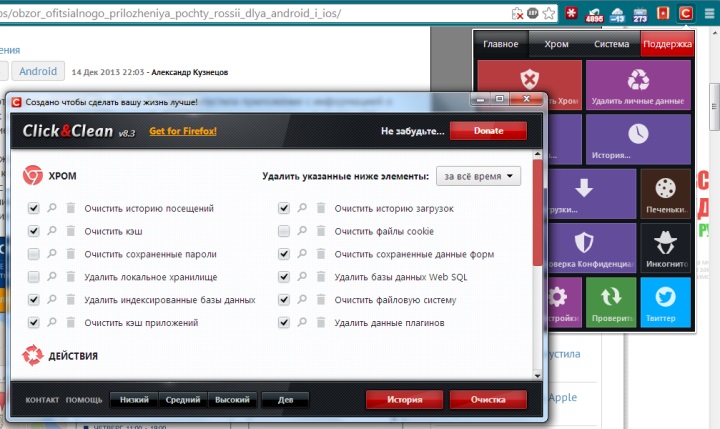Click the red shield Chrome tile in popup
This screenshot has width=720, height=429.
pyautogui.click(x=529, y=76)
